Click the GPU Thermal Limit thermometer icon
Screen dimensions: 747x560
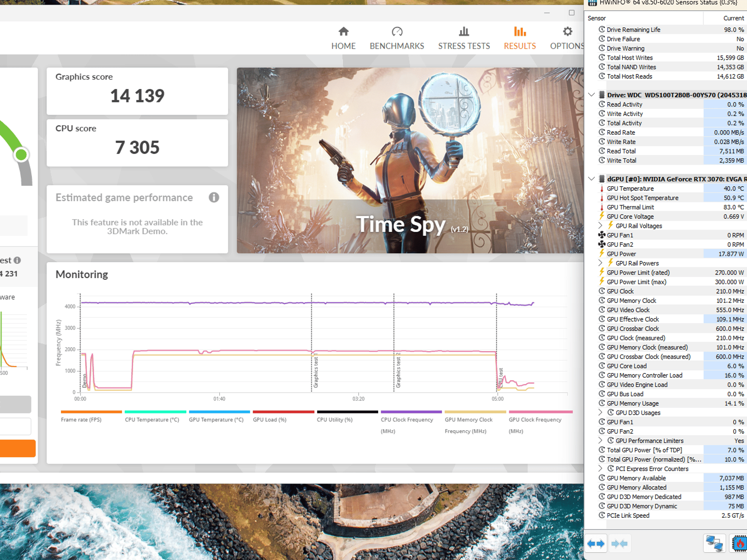602,207
